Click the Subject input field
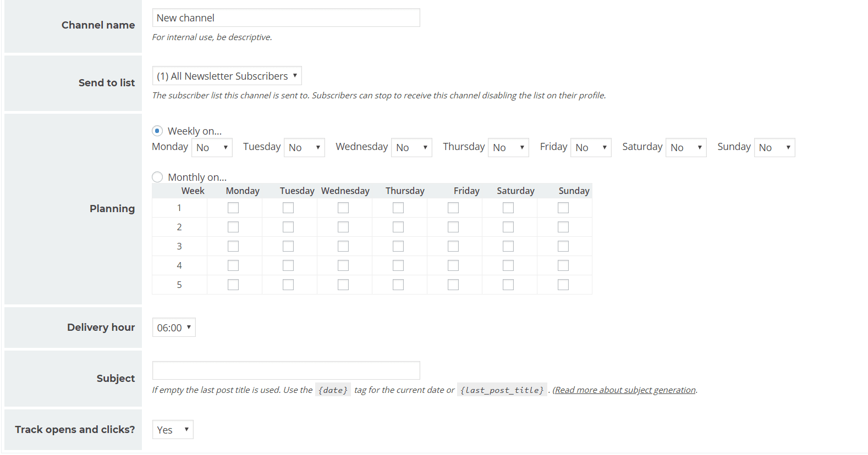This screenshot has width=868, height=455. [286, 370]
